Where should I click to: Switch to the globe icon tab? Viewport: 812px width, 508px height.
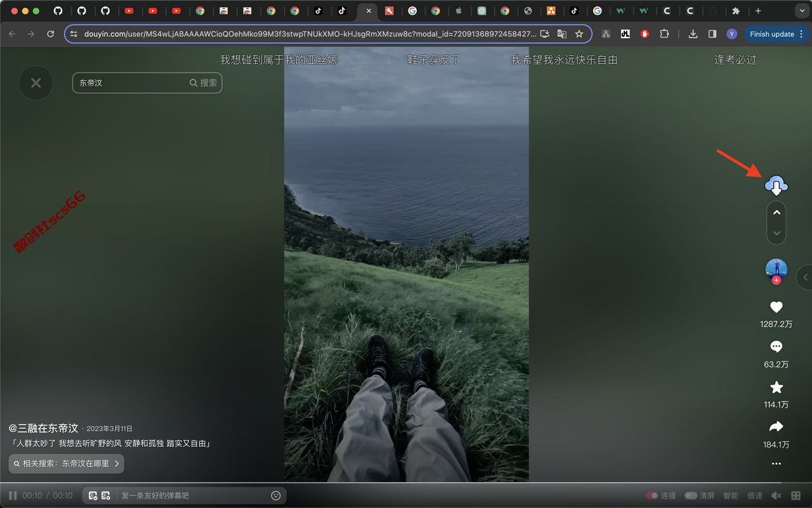point(528,11)
